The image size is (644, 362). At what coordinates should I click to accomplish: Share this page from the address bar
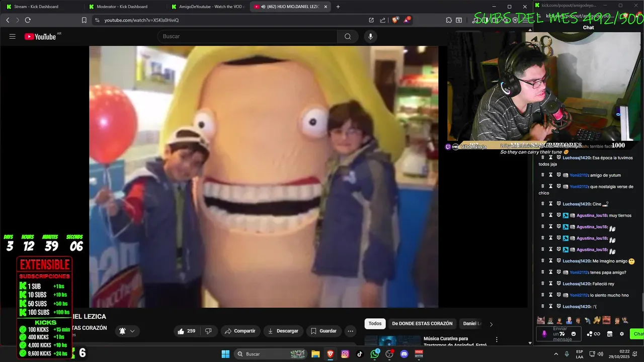tap(382, 20)
